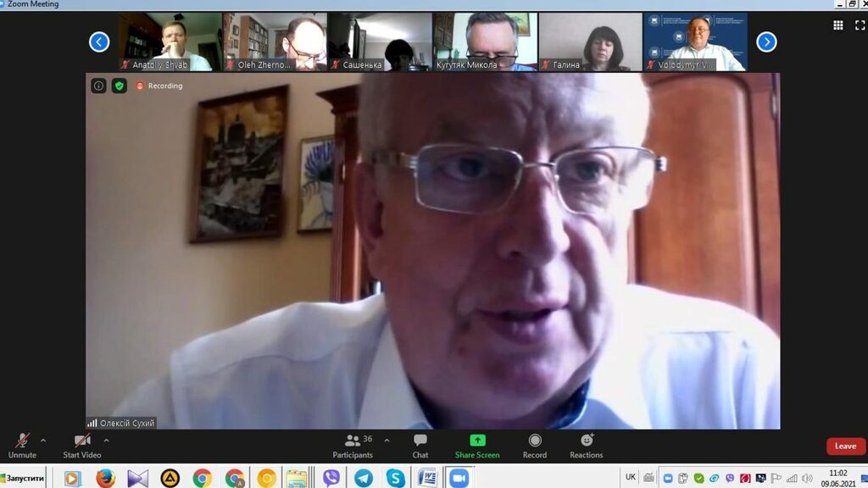Open Telegram from the taskbar

pos(364,478)
